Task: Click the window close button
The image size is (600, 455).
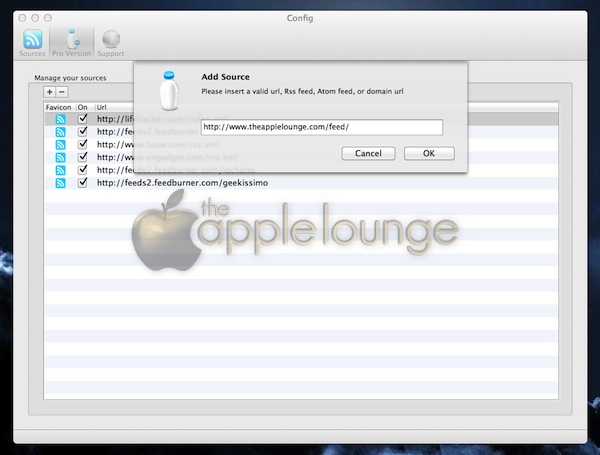Action: tap(22, 18)
